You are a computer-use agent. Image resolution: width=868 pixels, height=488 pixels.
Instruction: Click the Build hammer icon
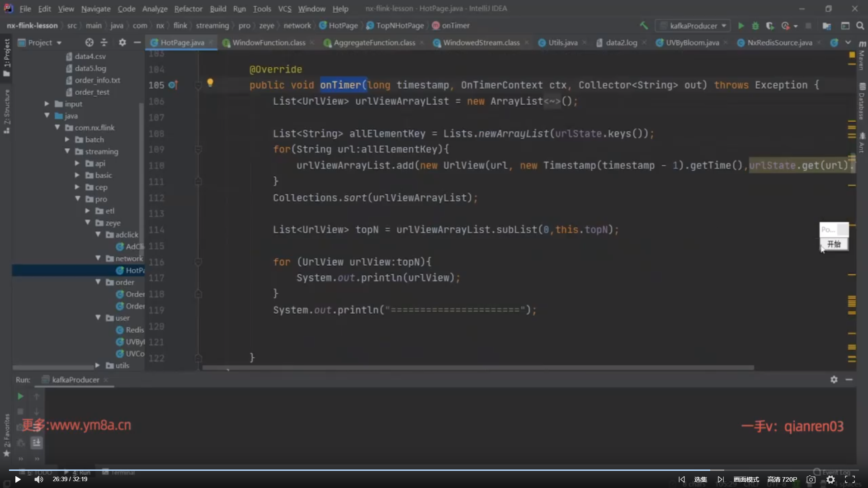(x=643, y=25)
